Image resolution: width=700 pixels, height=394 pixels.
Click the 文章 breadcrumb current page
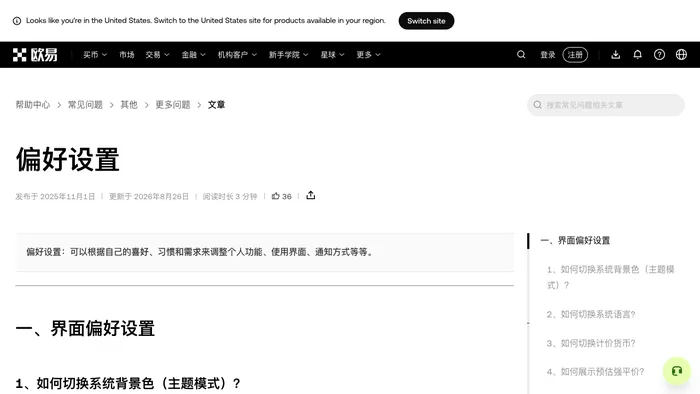click(x=217, y=105)
